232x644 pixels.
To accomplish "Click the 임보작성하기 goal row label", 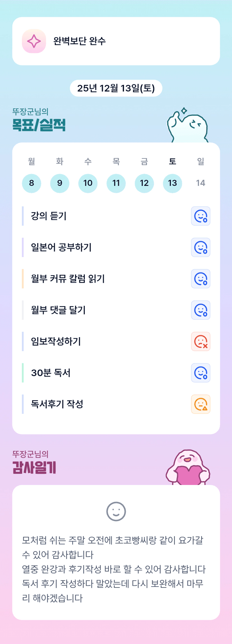I will coord(56,342).
